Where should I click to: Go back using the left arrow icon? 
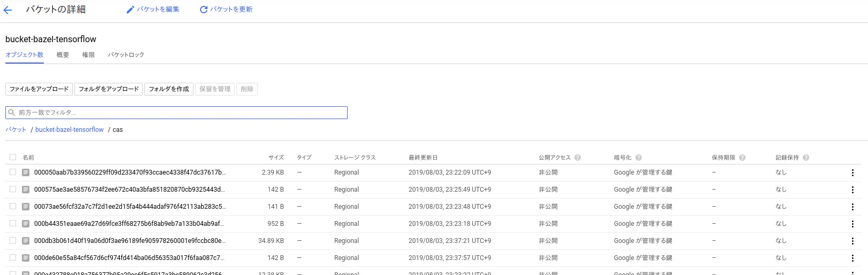coord(7,10)
